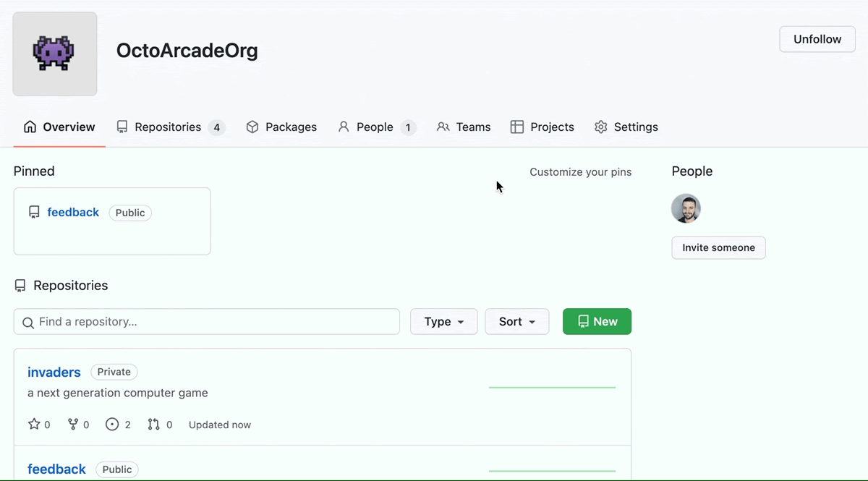Open issues icon for invaders repository

pos(112,425)
